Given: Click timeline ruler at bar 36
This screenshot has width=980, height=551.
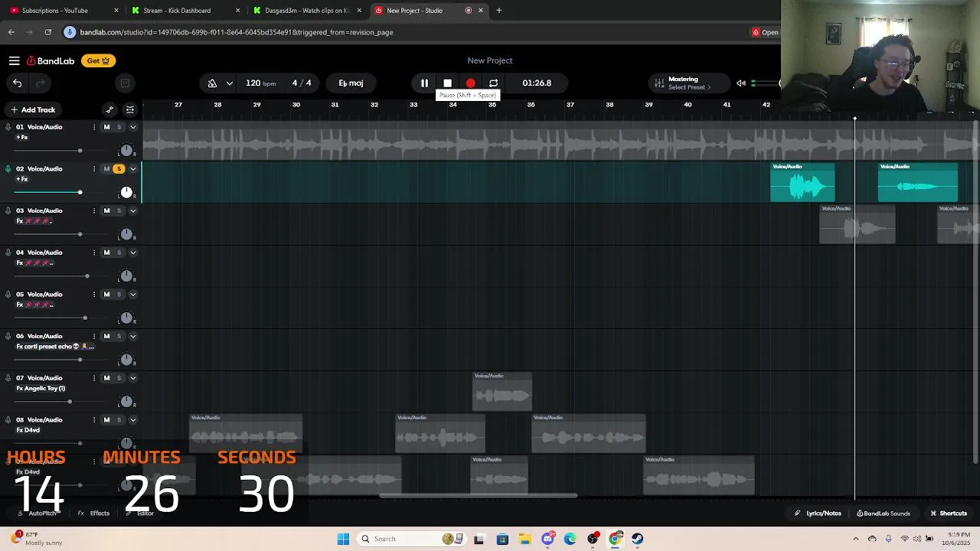Looking at the screenshot, I should pos(531,105).
